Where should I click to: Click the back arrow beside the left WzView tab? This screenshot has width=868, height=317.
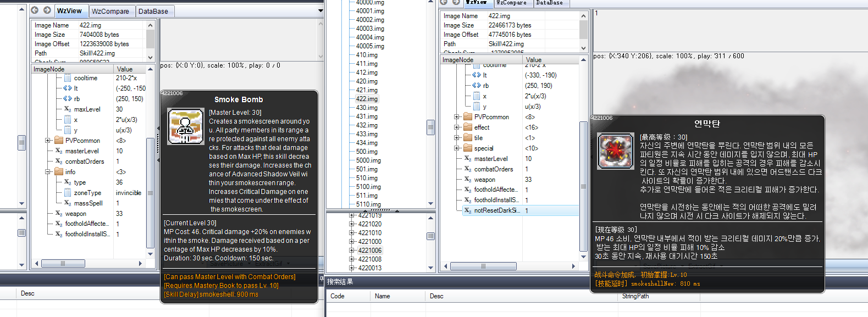point(35,10)
